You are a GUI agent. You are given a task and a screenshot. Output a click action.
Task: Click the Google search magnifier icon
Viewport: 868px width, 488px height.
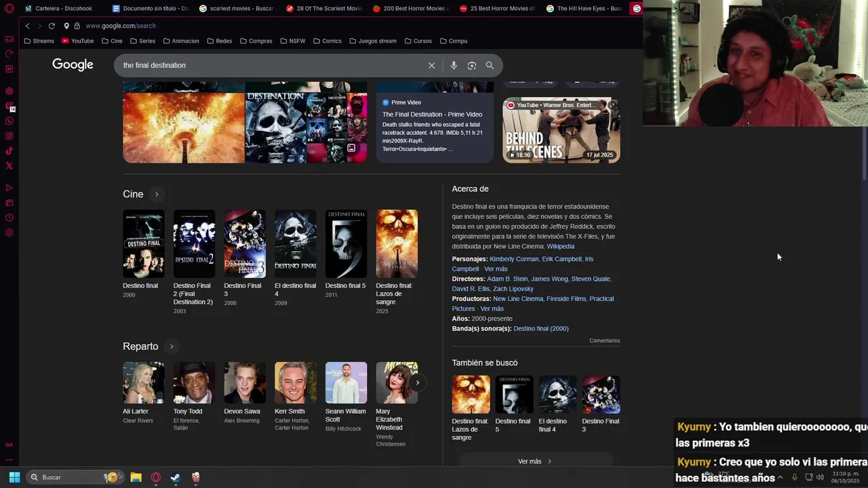click(490, 65)
